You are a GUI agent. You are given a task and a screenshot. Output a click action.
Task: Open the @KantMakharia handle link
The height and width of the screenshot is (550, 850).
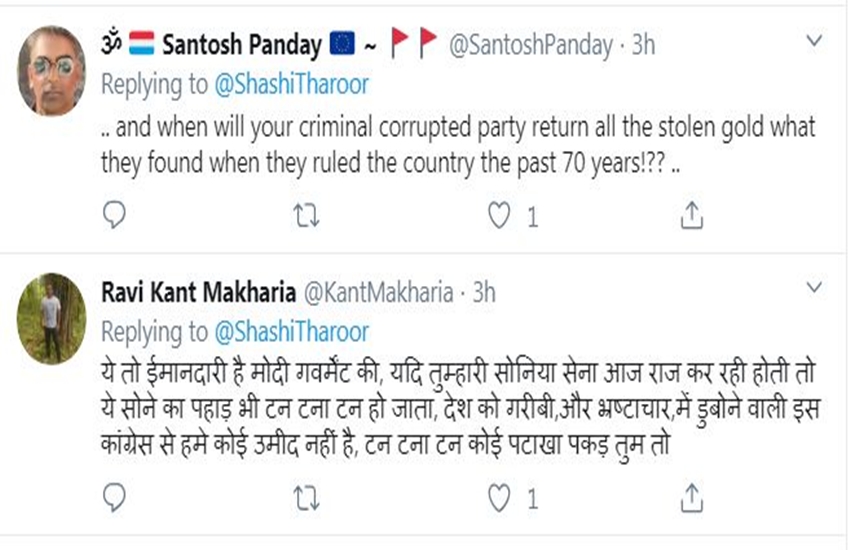tap(376, 292)
